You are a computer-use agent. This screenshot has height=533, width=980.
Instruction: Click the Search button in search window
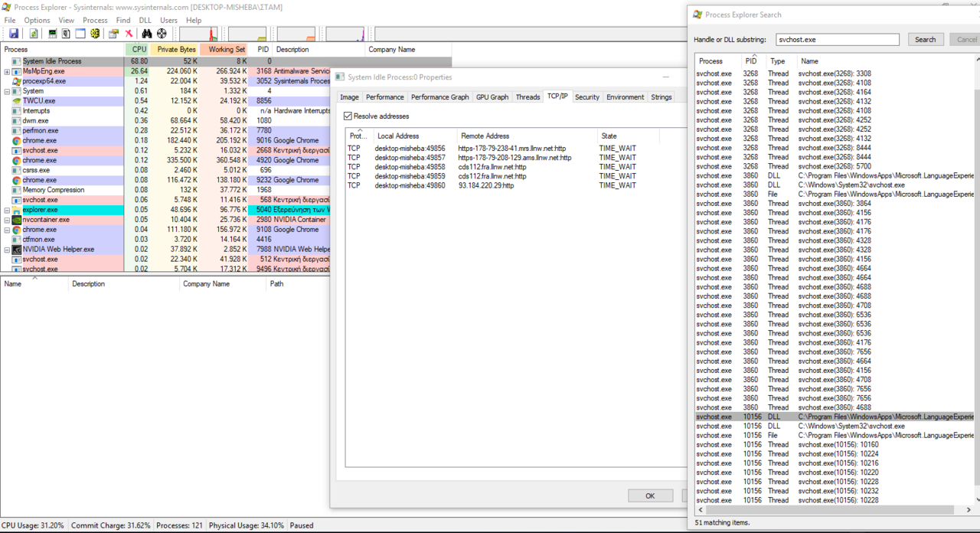(926, 40)
